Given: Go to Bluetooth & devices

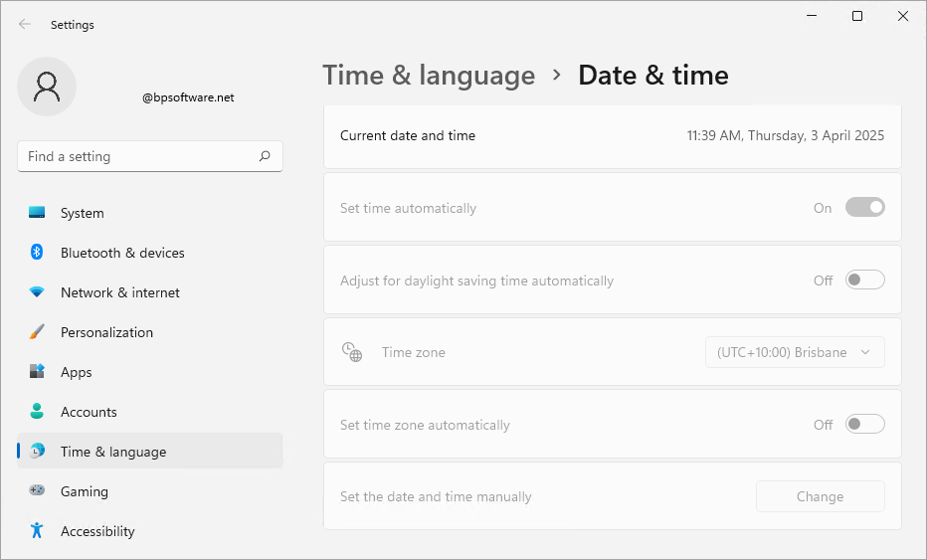Looking at the screenshot, I should tap(150, 253).
